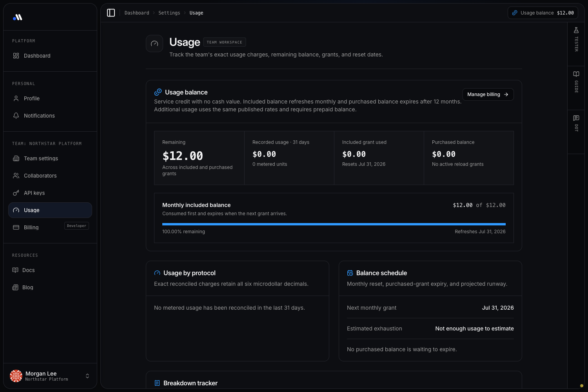Click Dashboard in the breadcrumb

(x=137, y=13)
